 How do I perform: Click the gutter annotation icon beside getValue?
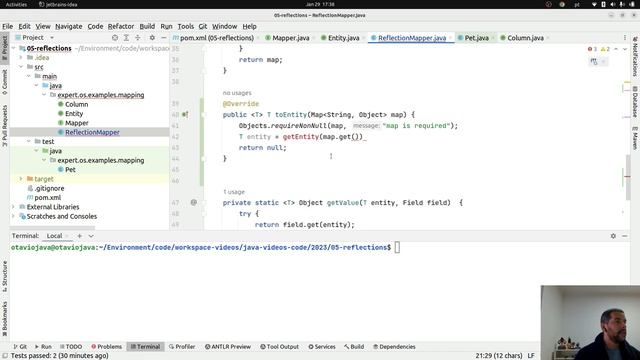(x=193, y=202)
